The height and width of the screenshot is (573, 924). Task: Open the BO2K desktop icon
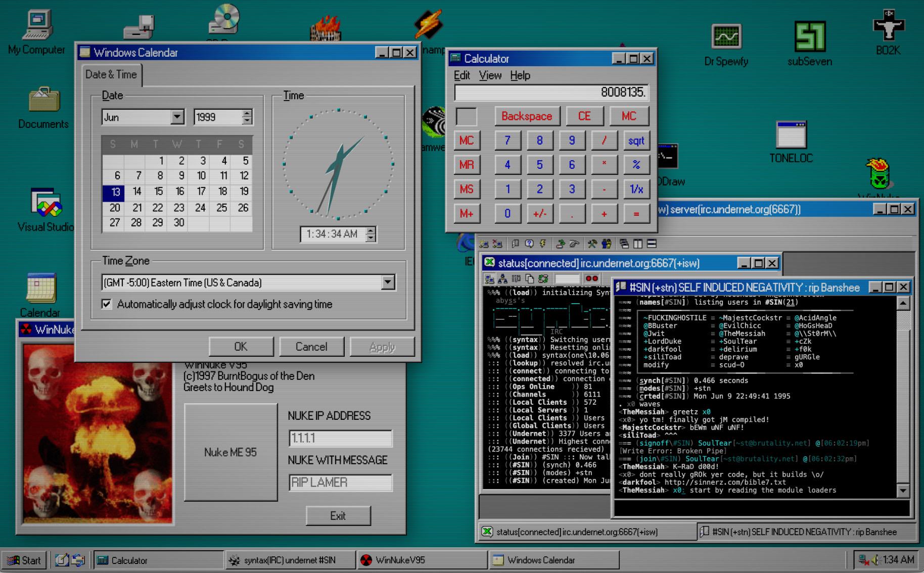[x=888, y=32]
